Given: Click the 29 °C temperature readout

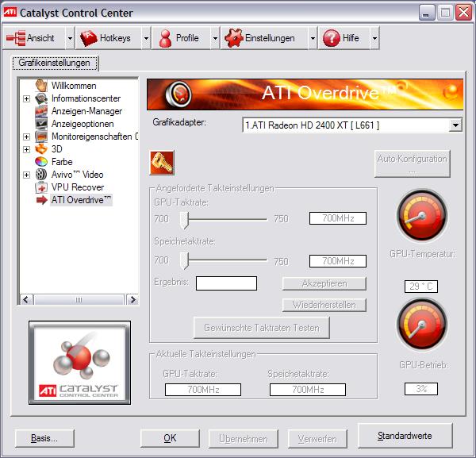Looking at the screenshot, I should pos(421,287).
